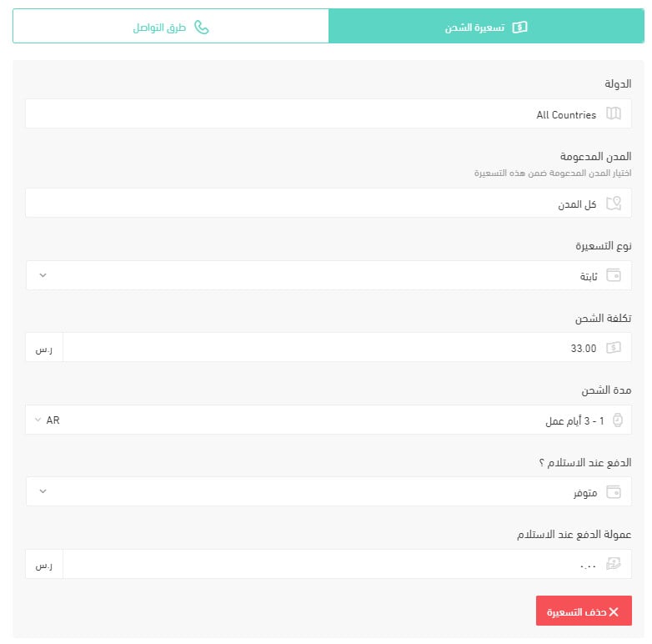The width and height of the screenshot is (652, 644).
Task: Click the money icon on shipping pricing tab
Action: click(x=519, y=28)
